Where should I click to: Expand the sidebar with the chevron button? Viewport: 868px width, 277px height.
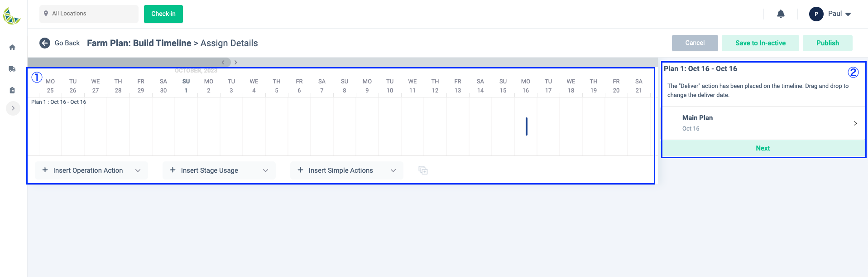13,108
